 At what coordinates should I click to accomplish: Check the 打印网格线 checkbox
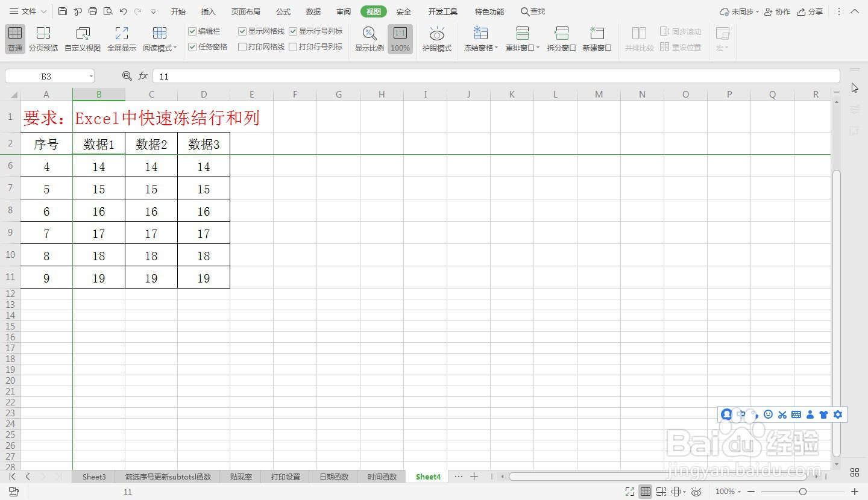pos(242,47)
